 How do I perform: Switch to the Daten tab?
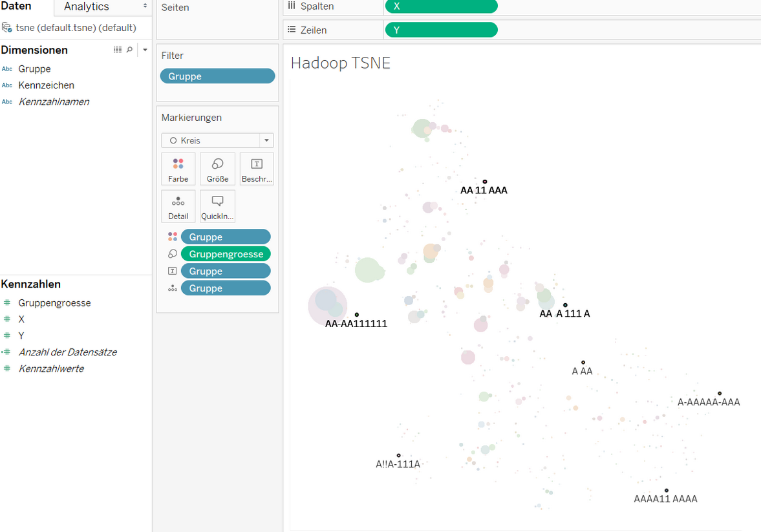[x=16, y=6]
